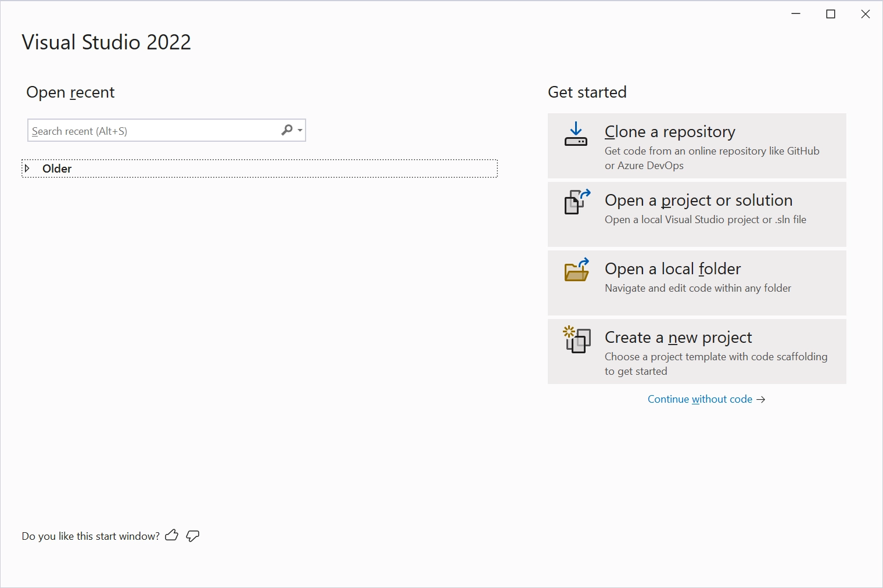Viewport: 883px width, 588px height.
Task: Open the search options dropdown arrow
Action: click(300, 130)
